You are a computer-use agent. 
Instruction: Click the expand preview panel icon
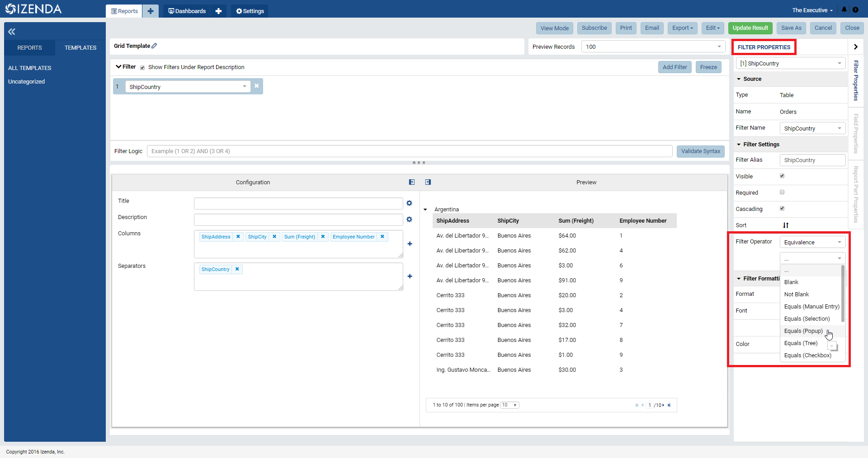pyautogui.click(x=428, y=182)
